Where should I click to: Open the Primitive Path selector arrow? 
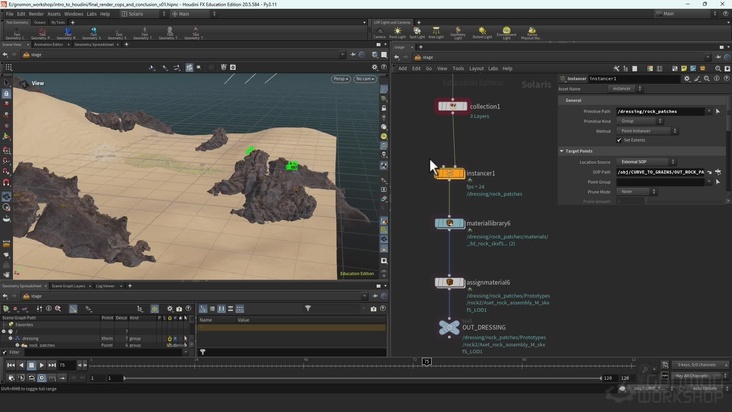point(718,112)
